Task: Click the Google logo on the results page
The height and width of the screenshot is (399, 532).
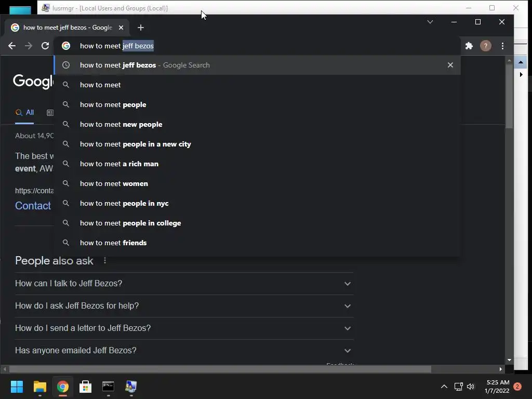Action: point(33,82)
